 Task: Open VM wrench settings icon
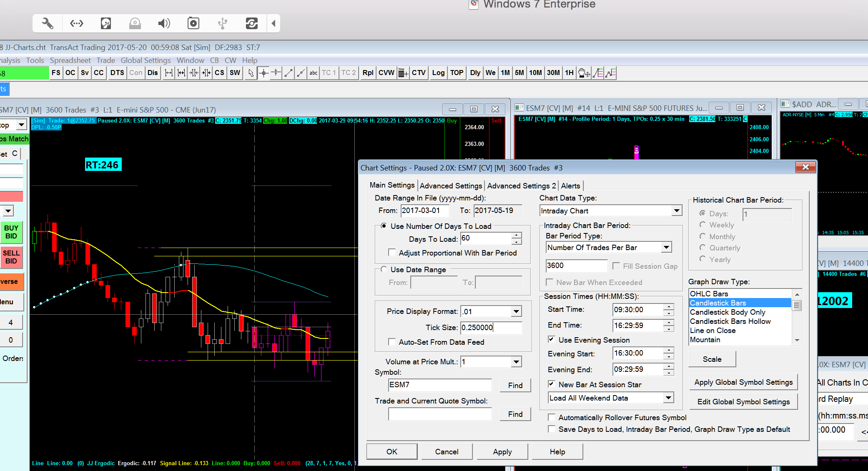coord(48,23)
